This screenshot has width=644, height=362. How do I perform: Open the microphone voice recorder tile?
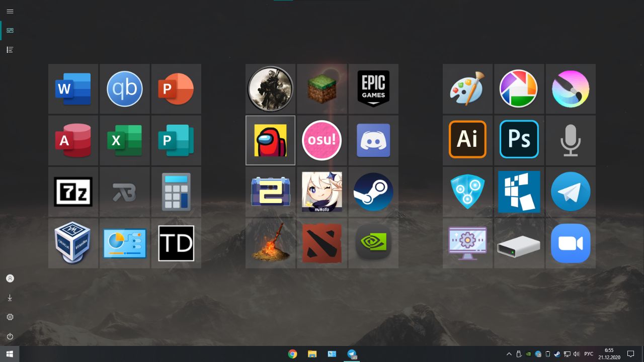[571, 140]
